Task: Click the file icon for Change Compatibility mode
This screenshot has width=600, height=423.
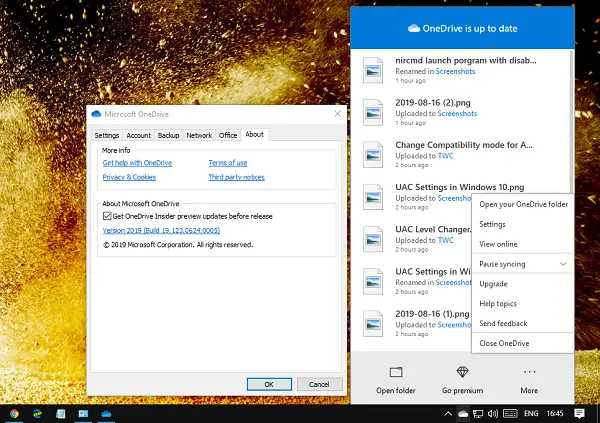Action: point(373,155)
